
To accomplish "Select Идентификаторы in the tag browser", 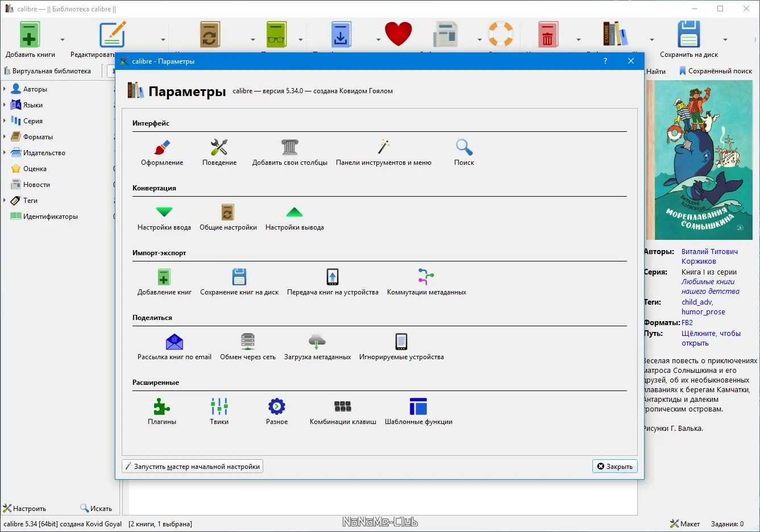I will pyautogui.click(x=50, y=217).
